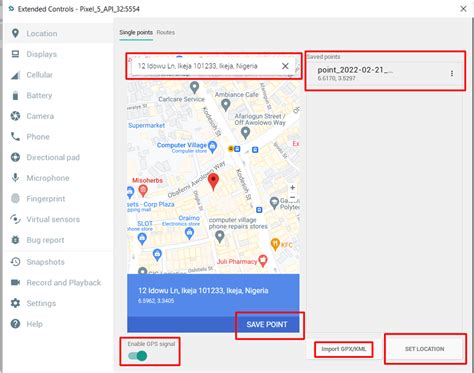The image size is (474, 373).
Task: Click the Battery label in sidebar
Action: 39,95
